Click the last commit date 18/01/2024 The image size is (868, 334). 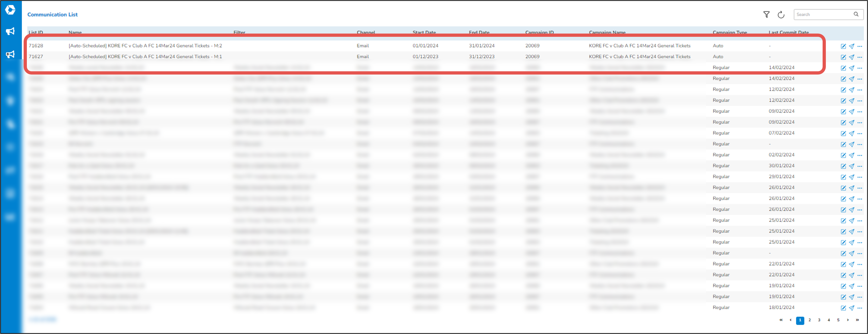781,307
